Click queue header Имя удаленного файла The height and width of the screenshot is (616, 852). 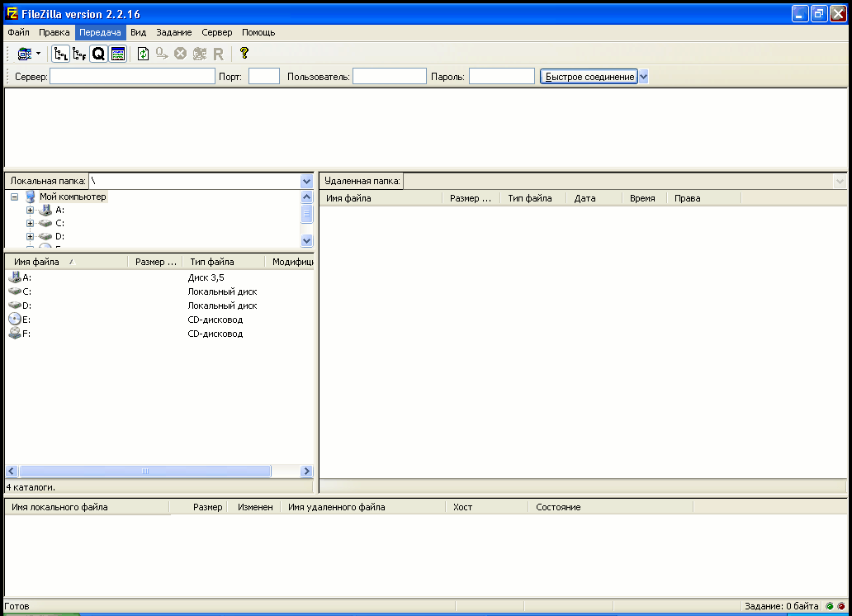362,507
